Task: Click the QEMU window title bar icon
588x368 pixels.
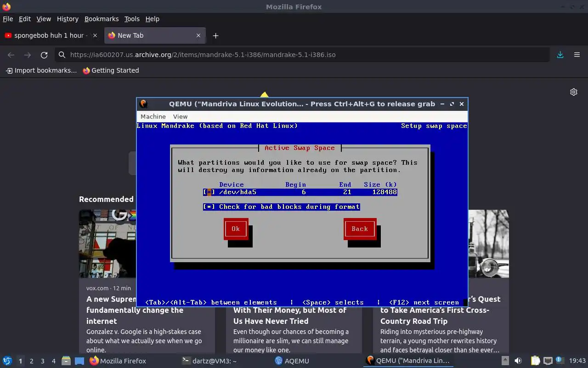Action: [144, 104]
